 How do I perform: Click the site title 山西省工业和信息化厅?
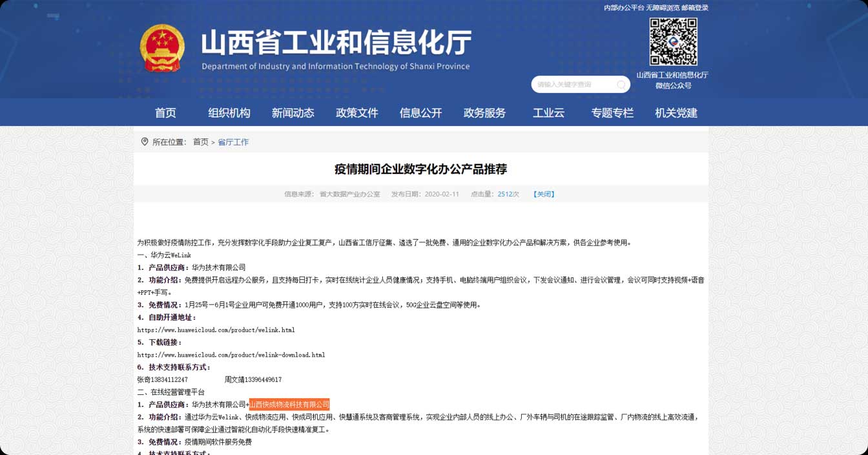click(336, 43)
